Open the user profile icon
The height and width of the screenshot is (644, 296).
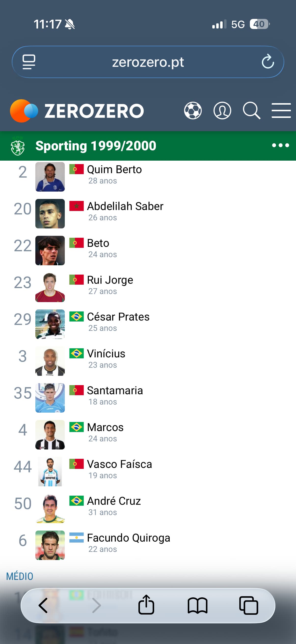pyautogui.click(x=222, y=111)
